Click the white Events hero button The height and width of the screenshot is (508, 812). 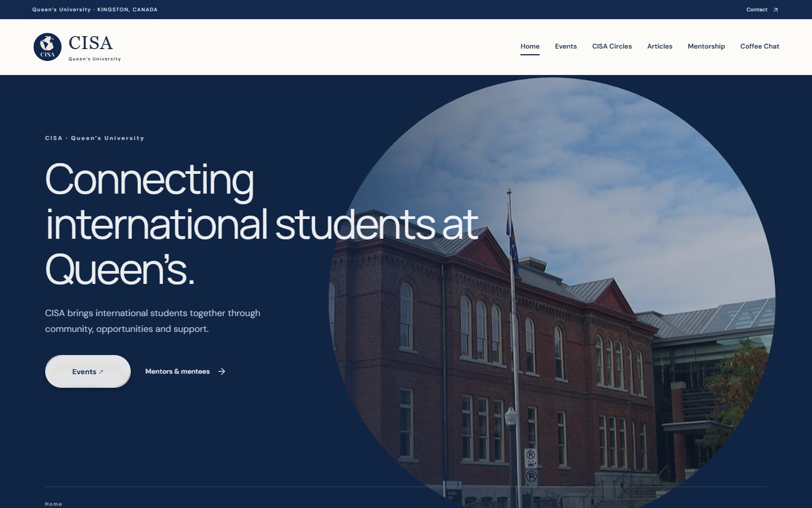[x=88, y=371]
